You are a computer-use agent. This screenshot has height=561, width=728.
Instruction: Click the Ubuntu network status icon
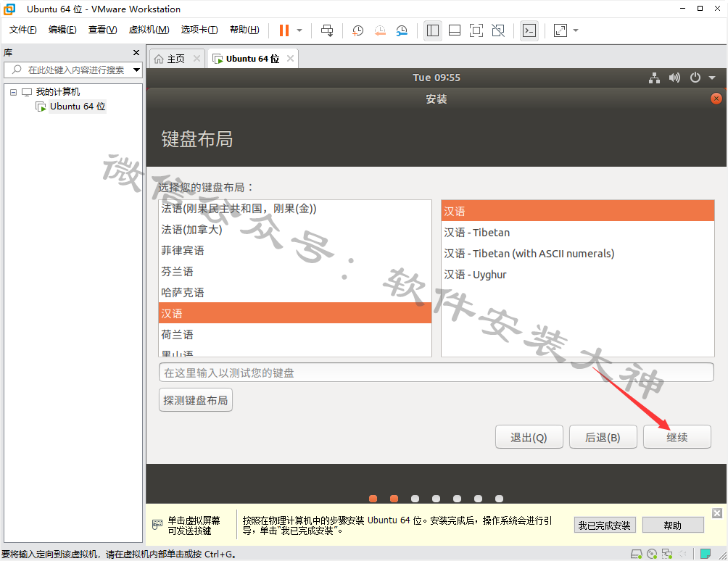coord(654,78)
